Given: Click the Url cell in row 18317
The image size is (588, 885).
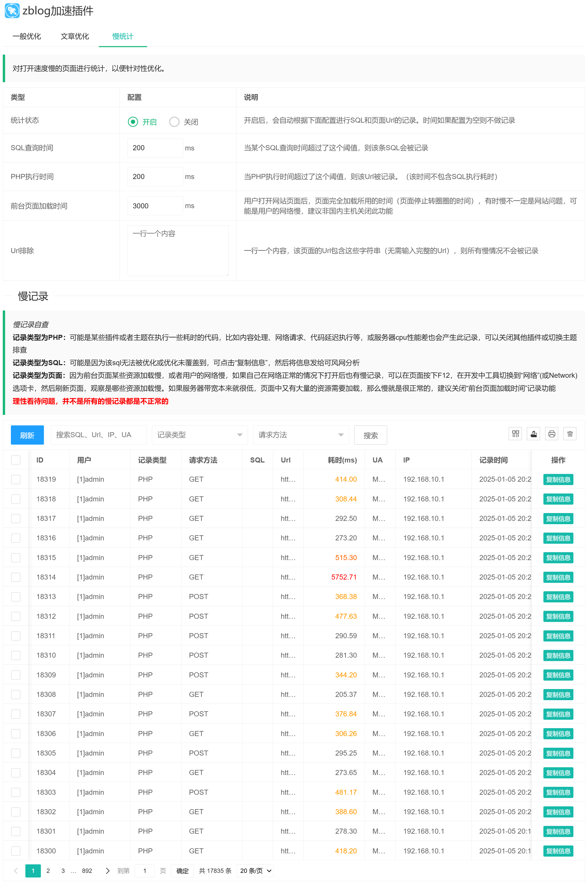Looking at the screenshot, I should coord(288,518).
